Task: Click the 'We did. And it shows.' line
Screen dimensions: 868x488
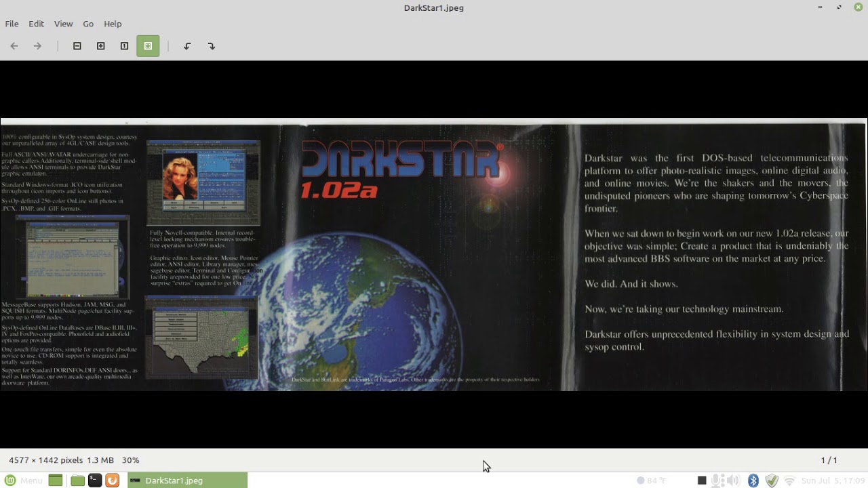Action: pos(631,284)
